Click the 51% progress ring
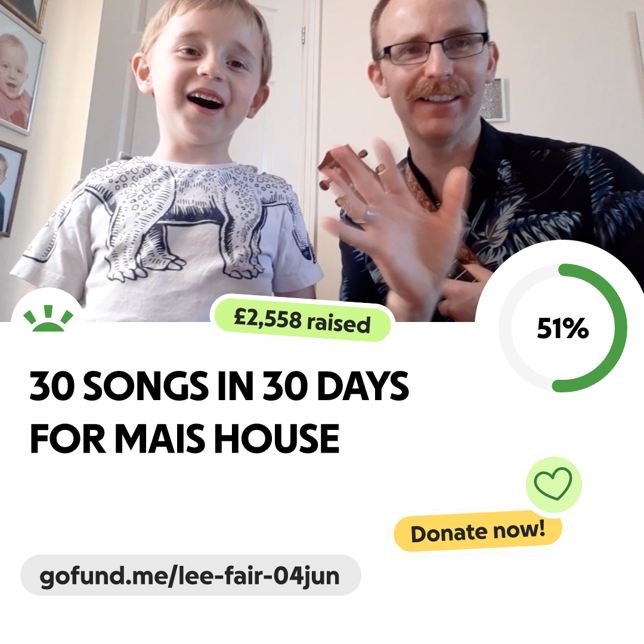This screenshot has height=644, width=644. [x=563, y=328]
